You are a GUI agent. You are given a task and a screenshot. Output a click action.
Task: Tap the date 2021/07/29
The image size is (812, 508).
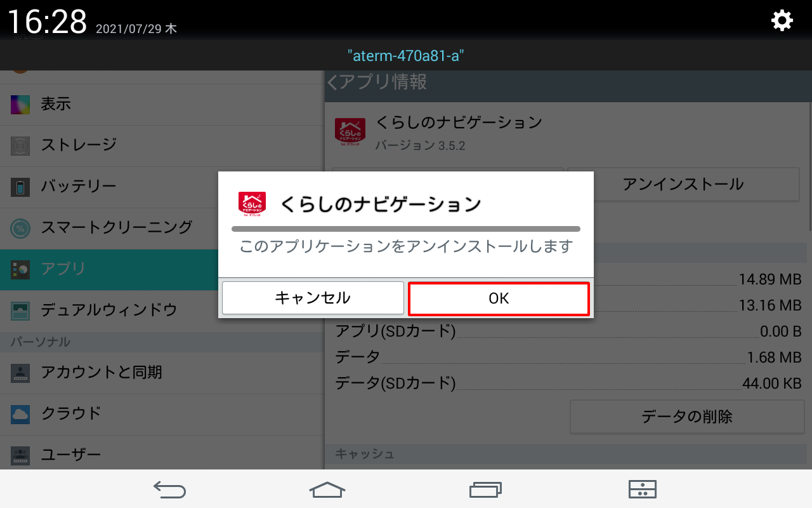(x=129, y=29)
